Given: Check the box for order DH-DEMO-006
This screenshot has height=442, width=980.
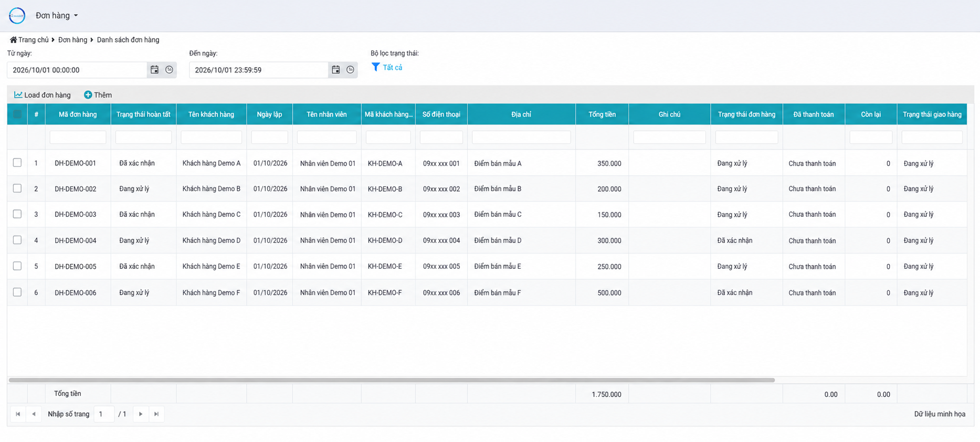Looking at the screenshot, I should click(17, 292).
